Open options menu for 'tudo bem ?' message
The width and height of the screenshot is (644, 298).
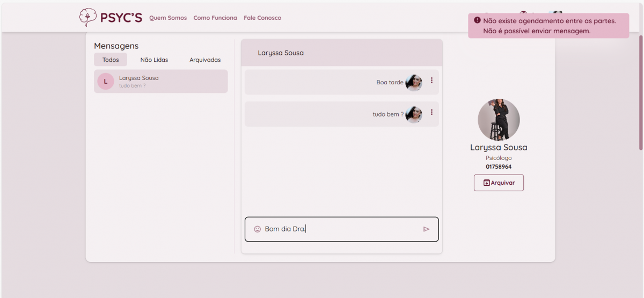(431, 113)
